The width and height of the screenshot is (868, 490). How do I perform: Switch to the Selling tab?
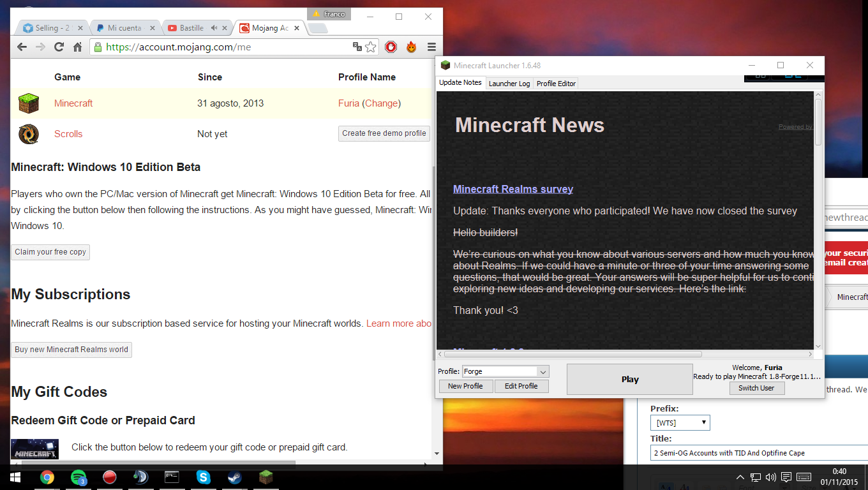tap(51, 28)
